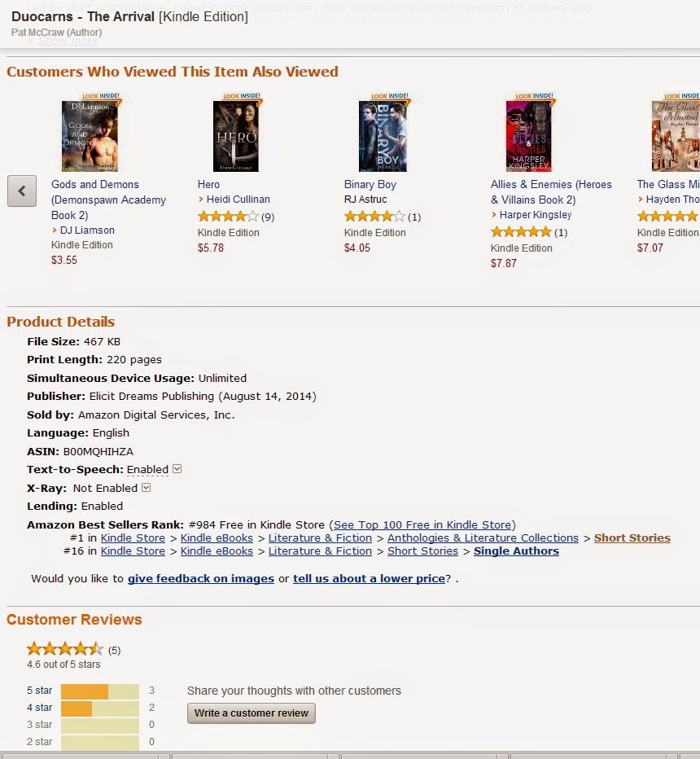Screen dimensions: 700x759
Task: Click Gods and Demons cover image
Action: [x=90, y=136]
